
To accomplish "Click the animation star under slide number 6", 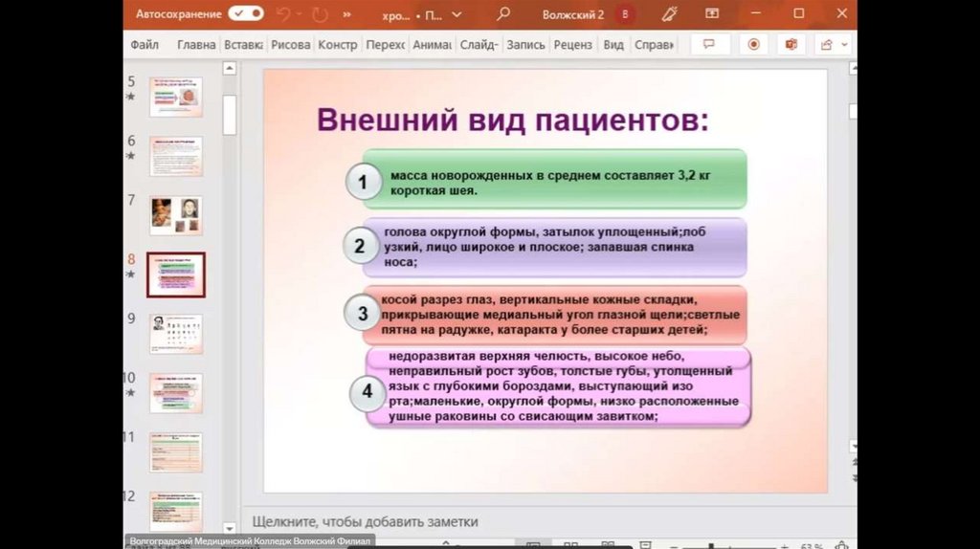I will click(x=130, y=156).
